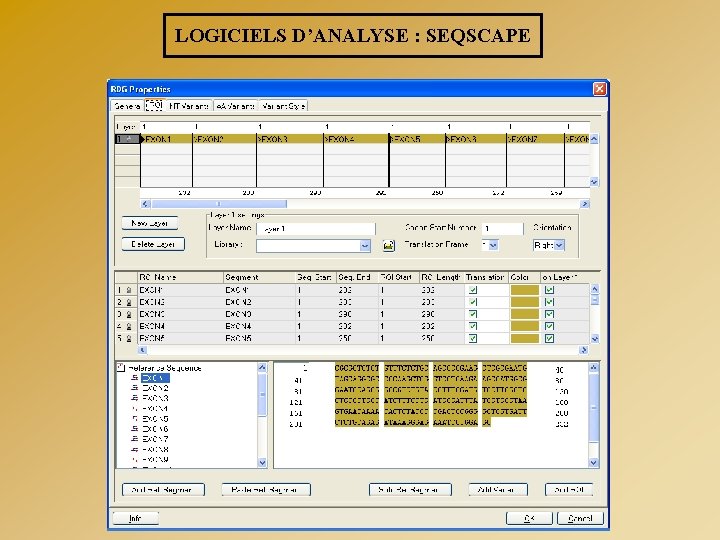Screen dimensions: 720x540
Task: Click right arrow of ROI table horizontal scrollbar
Action: click(x=584, y=350)
